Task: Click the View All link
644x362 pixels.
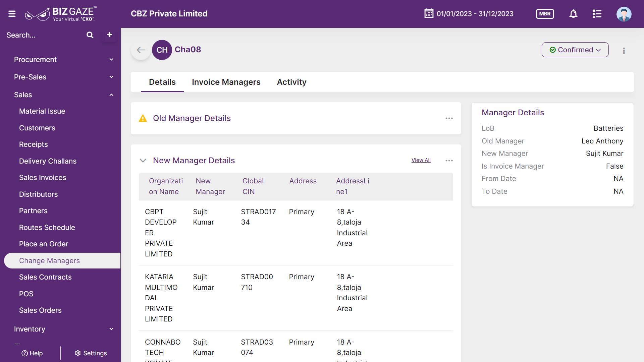Action: pyautogui.click(x=421, y=160)
